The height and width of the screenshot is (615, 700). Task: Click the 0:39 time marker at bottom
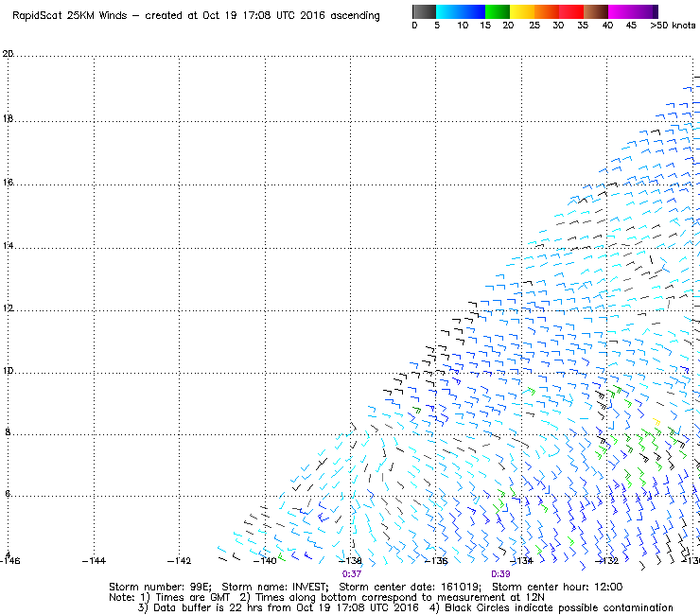click(x=500, y=574)
